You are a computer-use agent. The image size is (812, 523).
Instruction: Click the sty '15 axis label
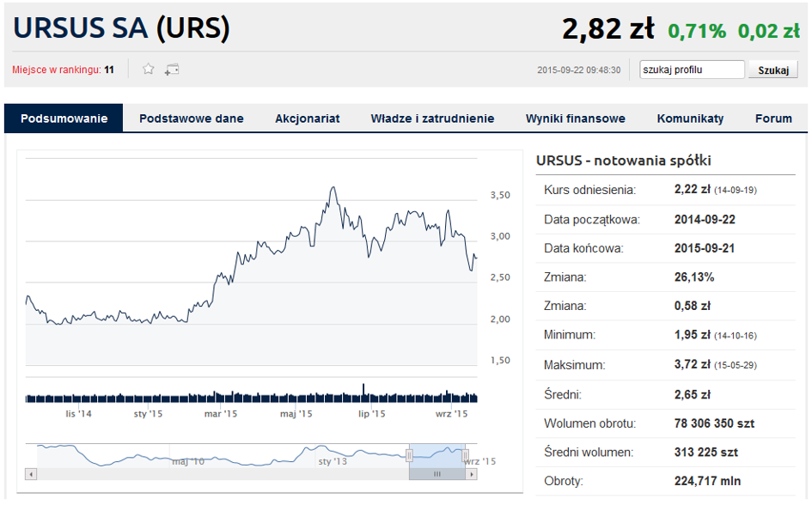point(148,414)
